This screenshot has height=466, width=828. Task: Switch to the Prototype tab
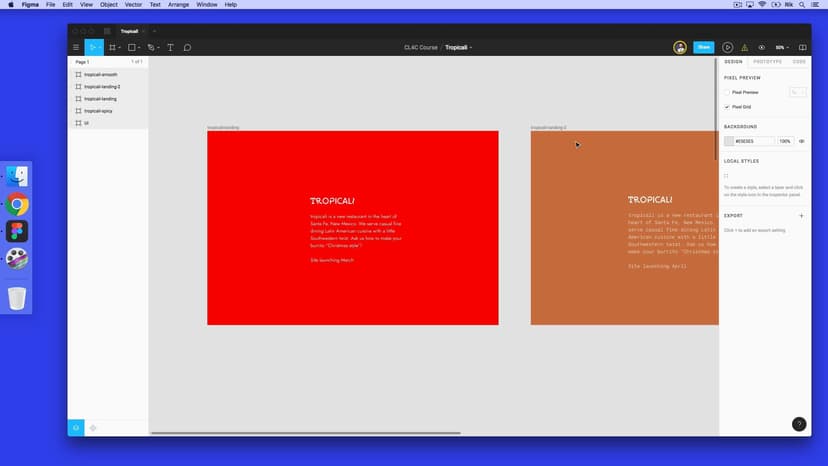767,62
